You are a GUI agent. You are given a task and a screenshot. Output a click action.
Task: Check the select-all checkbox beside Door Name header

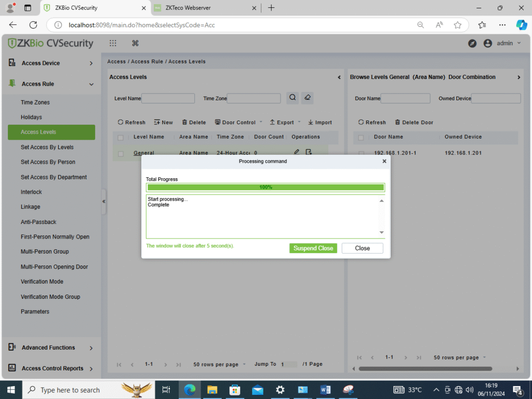click(361, 137)
